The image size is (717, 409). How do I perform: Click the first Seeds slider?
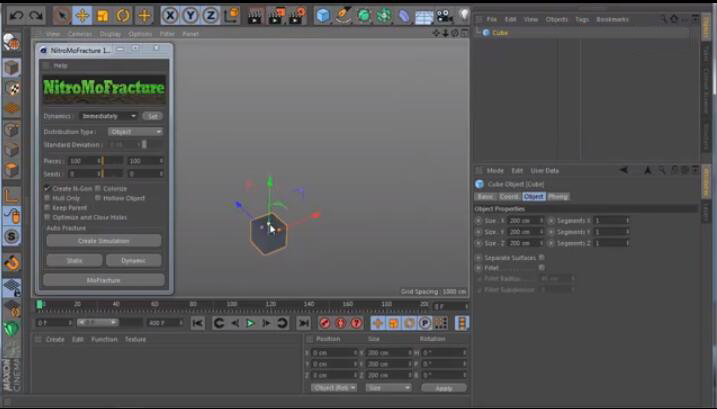point(112,174)
